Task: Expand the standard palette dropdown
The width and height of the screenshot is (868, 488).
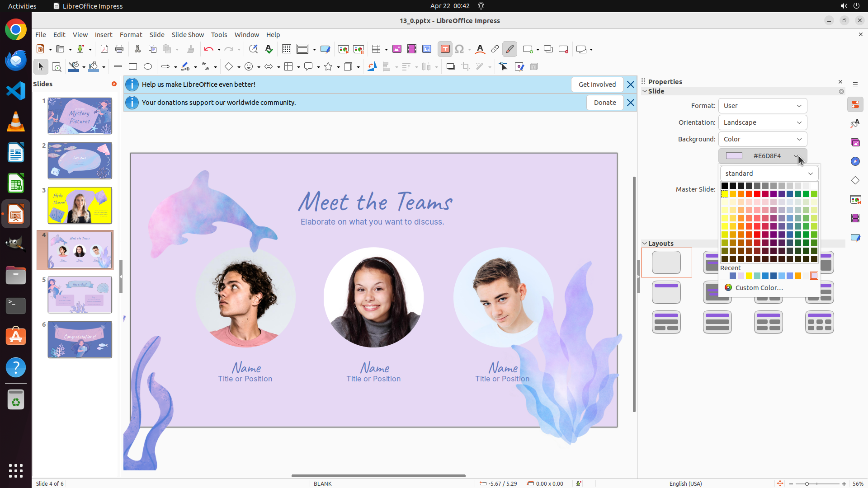Action: tap(769, 174)
